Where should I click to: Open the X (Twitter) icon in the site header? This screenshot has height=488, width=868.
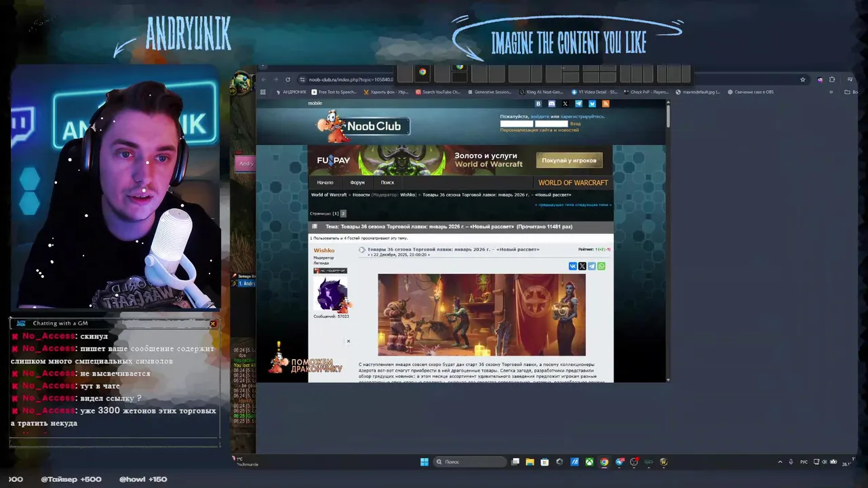(565, 104)
